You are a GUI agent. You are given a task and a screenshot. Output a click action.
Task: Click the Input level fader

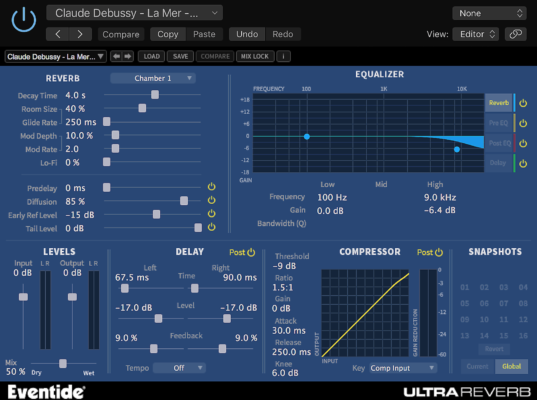pyautogui.click(x=23, y=297)
